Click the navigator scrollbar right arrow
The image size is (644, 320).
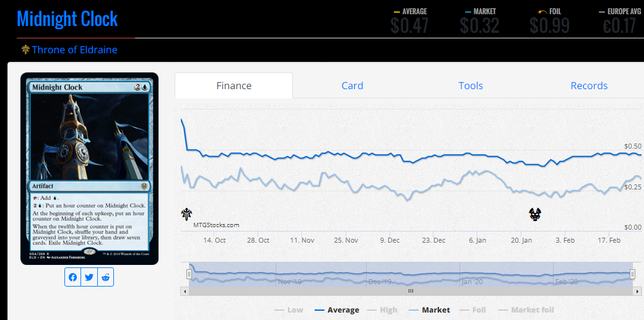click(x=637, y=291)
